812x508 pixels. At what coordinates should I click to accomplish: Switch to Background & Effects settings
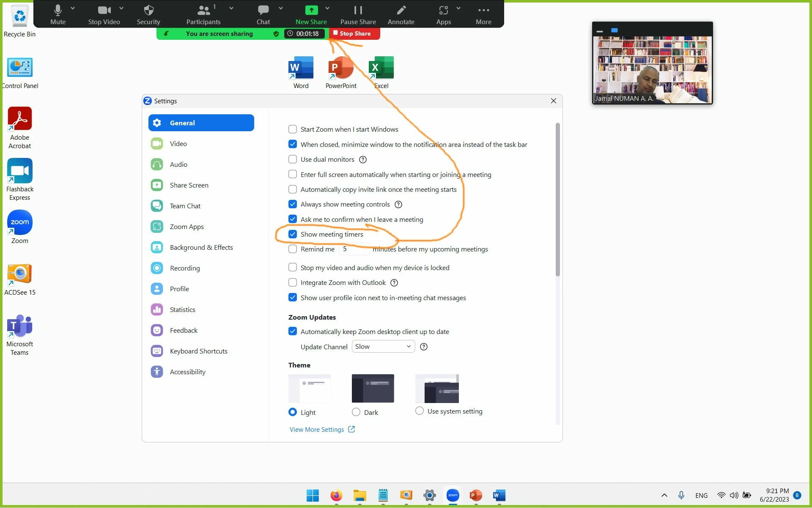click(201, 247)
